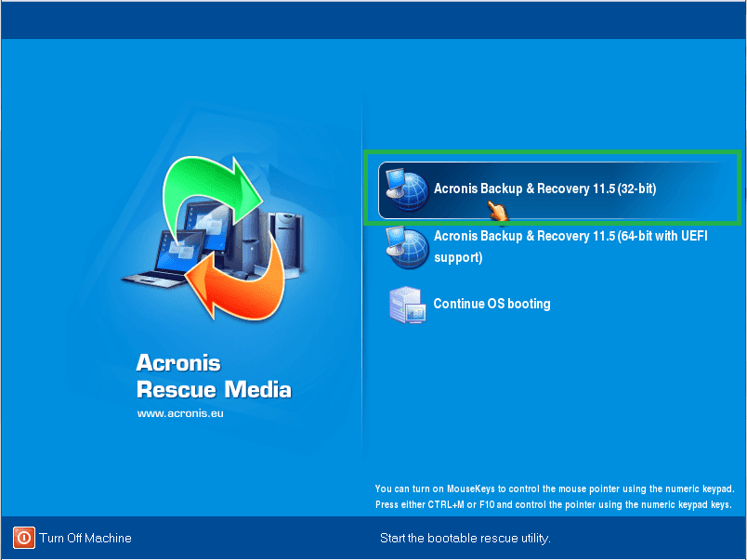The height and width of the screenshot is (560, 747).
Task: Open the www.acronis.eu link
Action: pos(180,413)
